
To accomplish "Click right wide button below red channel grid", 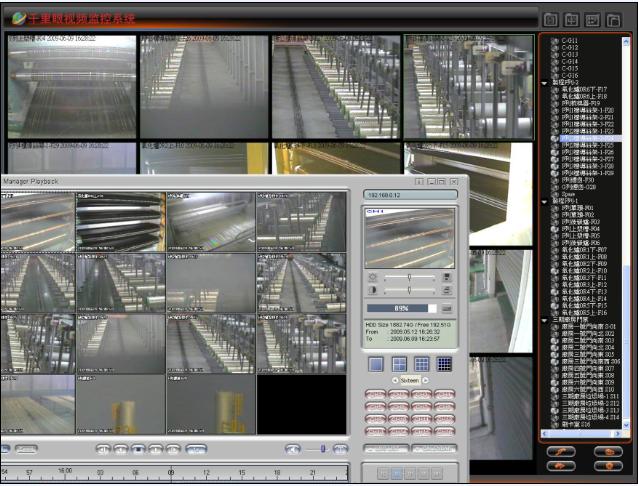I will [x=434, y=449].
